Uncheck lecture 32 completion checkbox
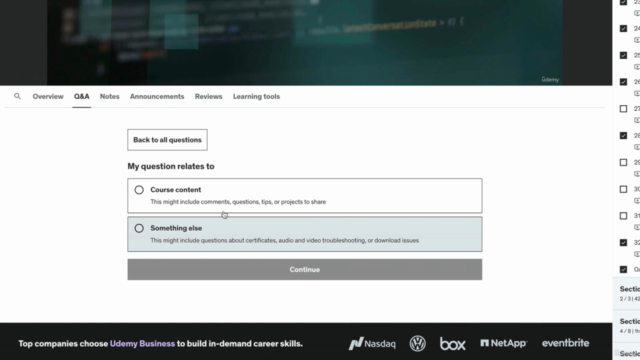Screen dimensions: 640x360 click(623, 243)
